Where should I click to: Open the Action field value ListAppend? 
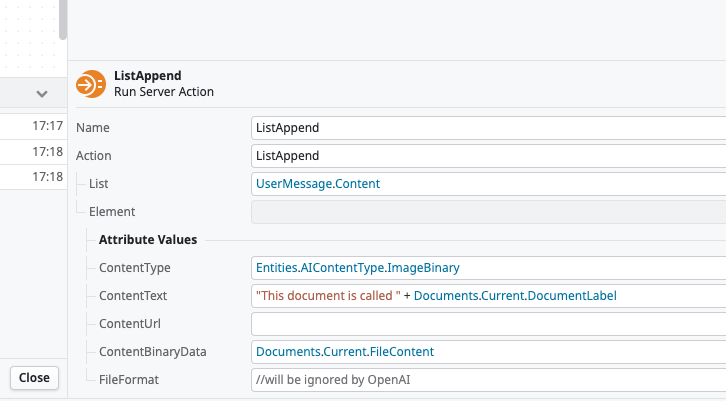(488, 156)
